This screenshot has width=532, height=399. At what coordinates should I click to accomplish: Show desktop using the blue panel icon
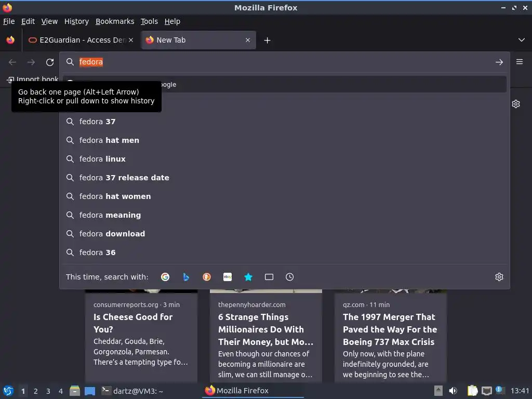point(90,391)
